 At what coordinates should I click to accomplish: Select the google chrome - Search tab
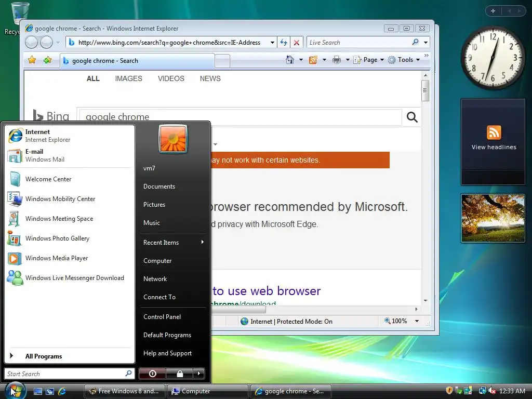point(137,61)
